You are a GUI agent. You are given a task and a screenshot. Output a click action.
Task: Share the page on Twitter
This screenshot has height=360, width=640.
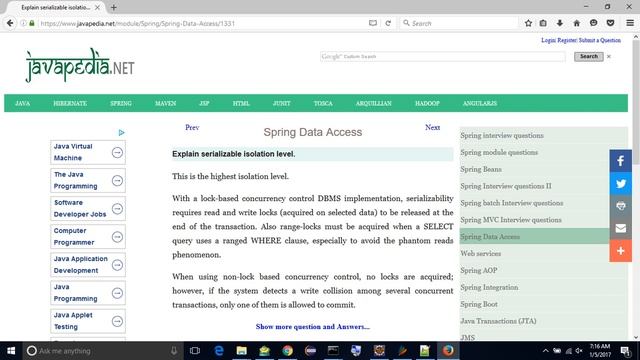click(620, 183)
